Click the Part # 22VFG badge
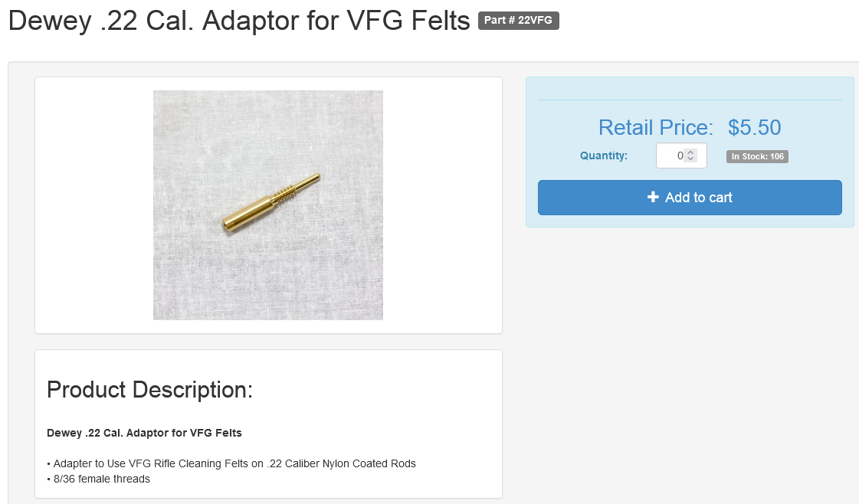This screenshot has width=859, height=504. (518, 20)
